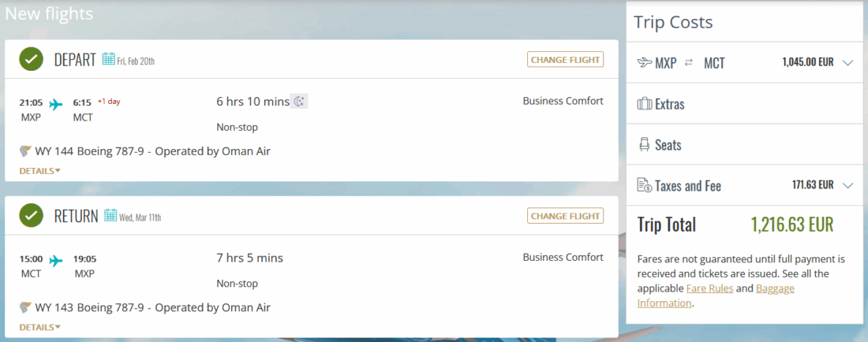
Task: Click the Oman Air logo beside WY 144
Action: [x=25, y=151]
